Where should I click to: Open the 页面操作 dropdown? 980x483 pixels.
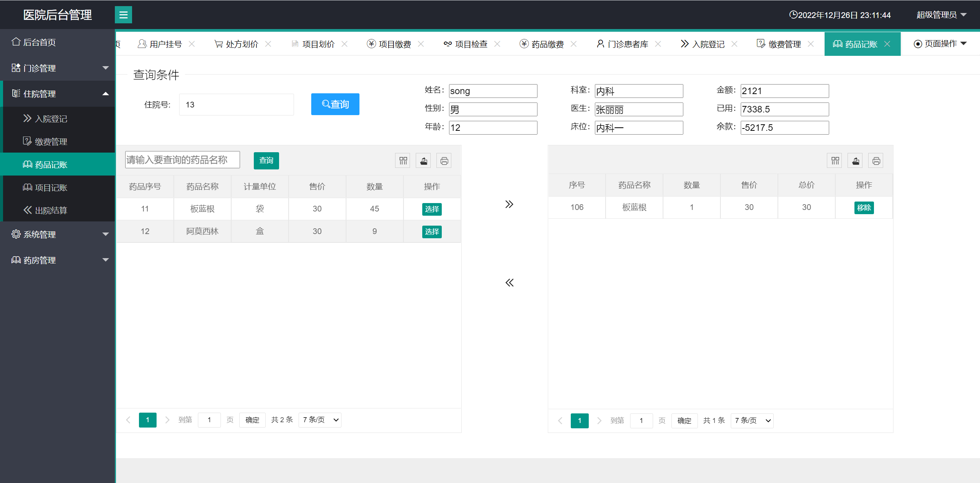(940, 44)
